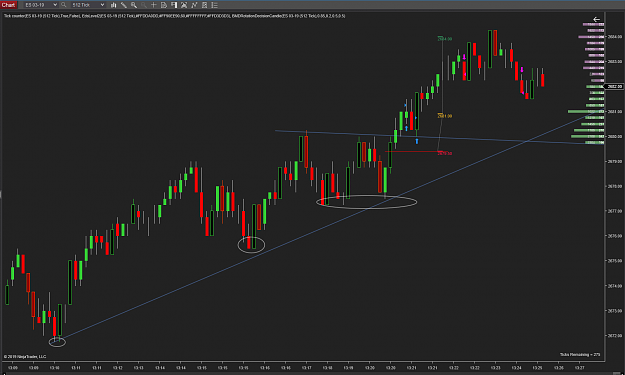
Task: Select the yellow 2681.00 level label
Action: [x=444, y=116]
